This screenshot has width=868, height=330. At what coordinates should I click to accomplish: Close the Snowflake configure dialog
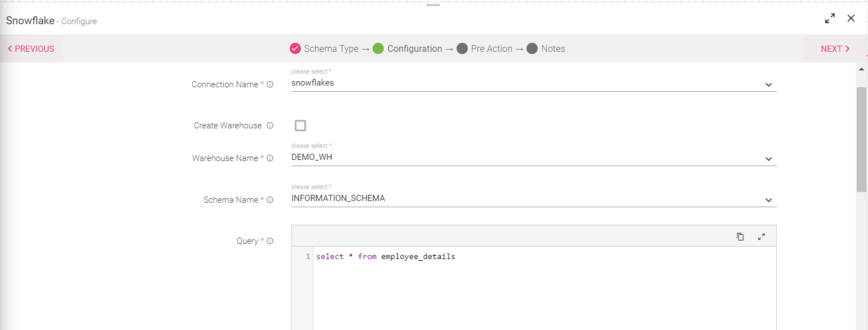(851, 19)
